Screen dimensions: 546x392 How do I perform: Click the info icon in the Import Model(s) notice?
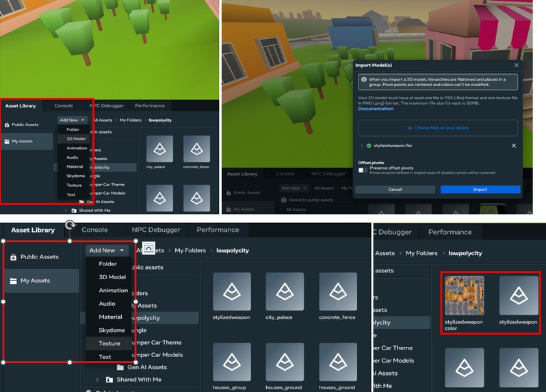tap(364, 79)
